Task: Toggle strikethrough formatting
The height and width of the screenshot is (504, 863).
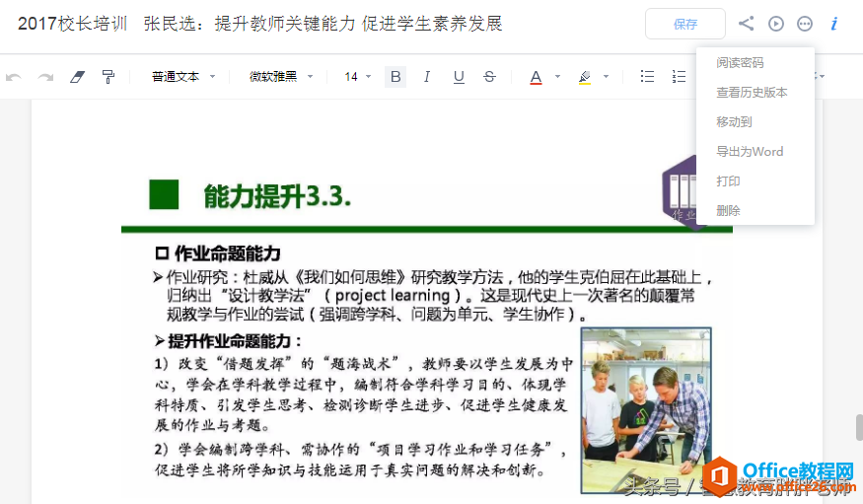Action: tap(489, 77)
